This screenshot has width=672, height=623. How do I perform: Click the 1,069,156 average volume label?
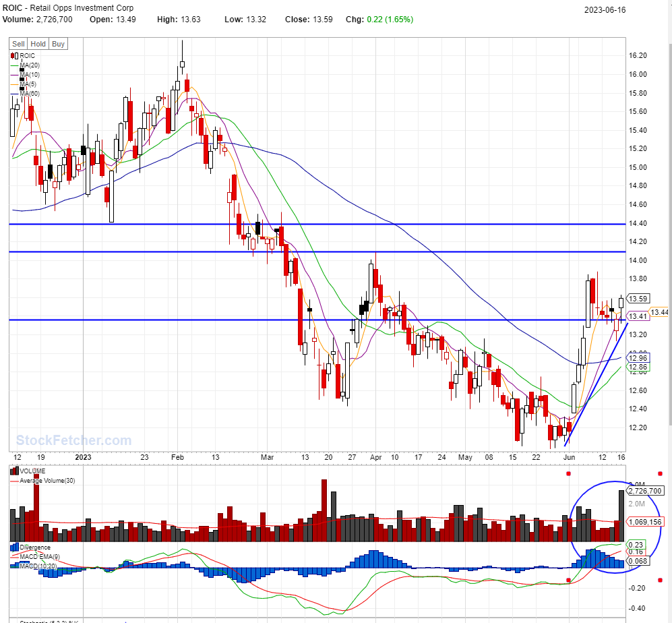[x=645, y=522]
